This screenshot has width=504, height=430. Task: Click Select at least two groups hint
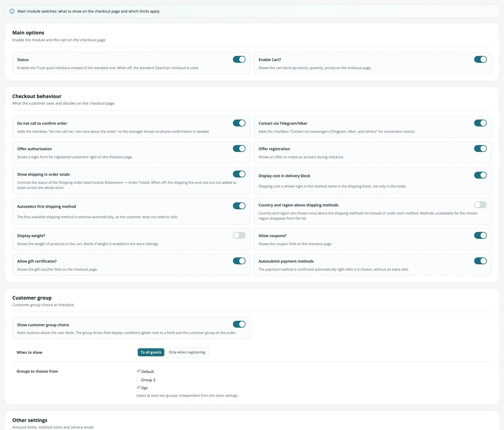[187, 396]
